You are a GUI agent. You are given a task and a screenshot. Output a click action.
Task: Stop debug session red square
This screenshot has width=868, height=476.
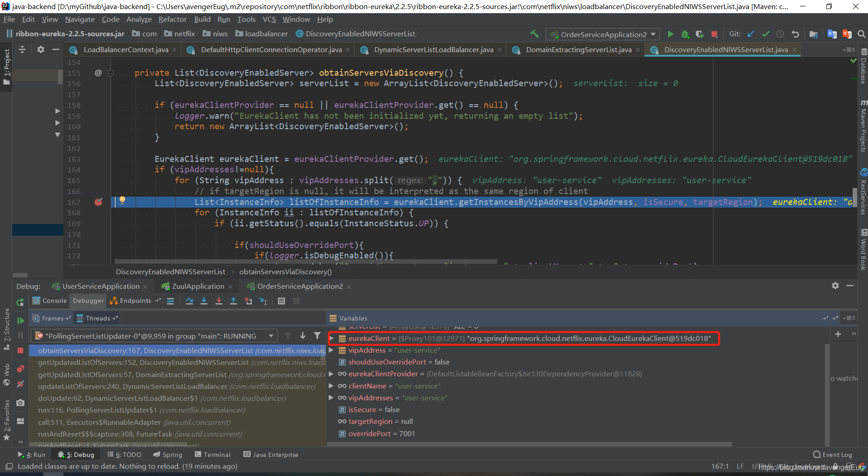click(x=20, y=350)
